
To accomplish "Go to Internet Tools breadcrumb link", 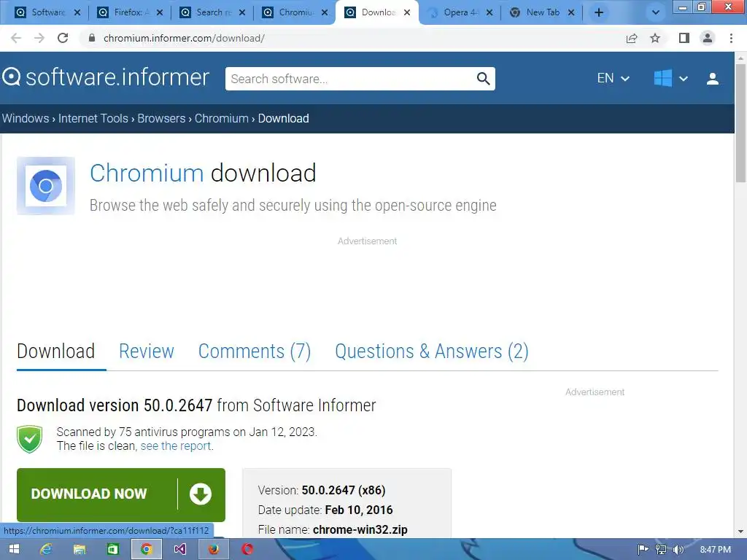I will click(93, 118).
